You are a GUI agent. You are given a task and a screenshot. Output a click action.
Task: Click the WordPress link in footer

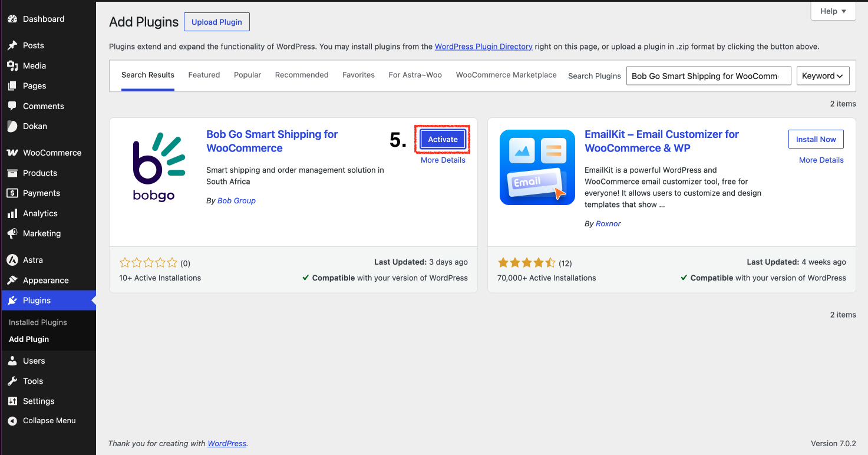[x=227, y=443]
